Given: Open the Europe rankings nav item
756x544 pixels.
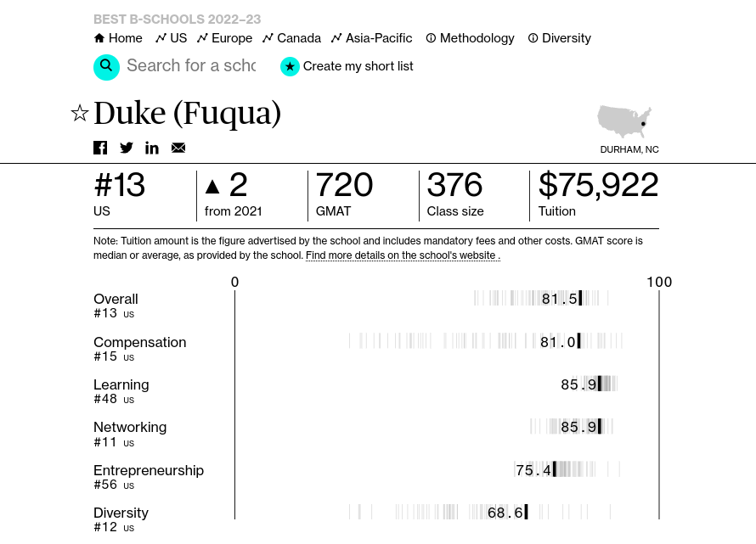Looking at the screenshot, I should click(224, 38).
